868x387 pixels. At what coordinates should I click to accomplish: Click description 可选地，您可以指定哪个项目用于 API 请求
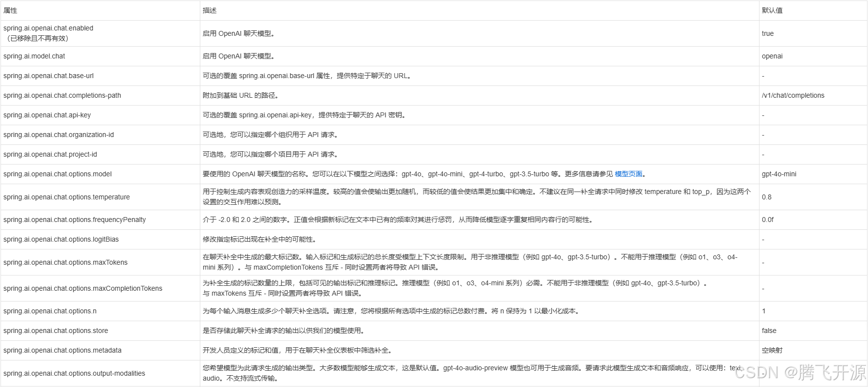tap(271, 154)
